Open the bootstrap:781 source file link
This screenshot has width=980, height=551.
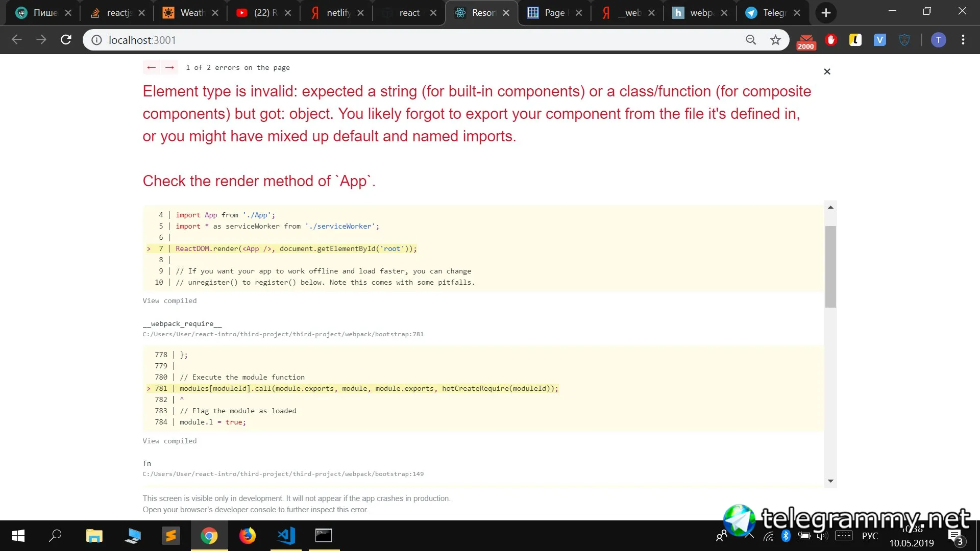(x=283, y=334)
